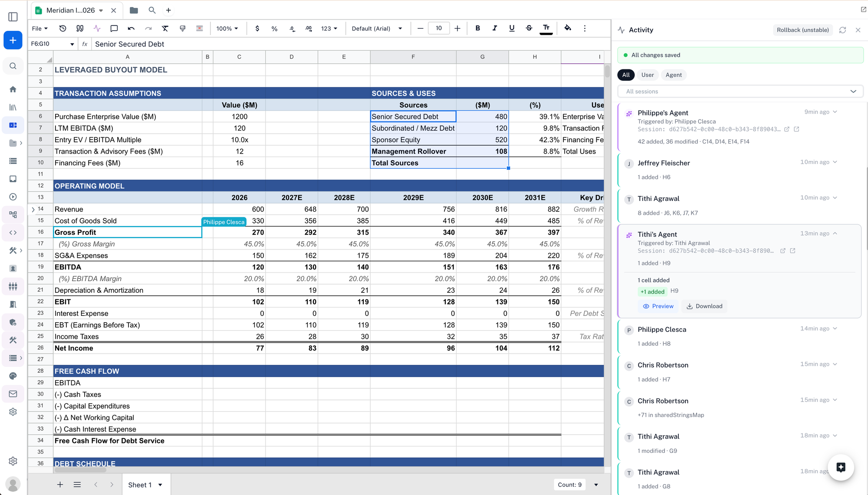Image resolution: width=868 pixels, height=495 pixels.
Task: Apply currency dollar format
Action: (x=257, y=28)
